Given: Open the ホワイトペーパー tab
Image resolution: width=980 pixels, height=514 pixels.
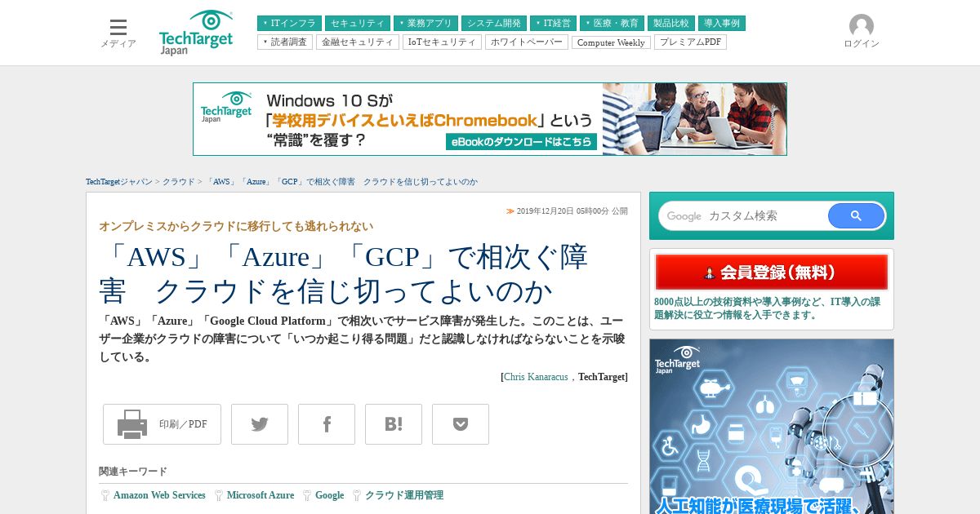Looking at the screenshot, I should (527, 42).
